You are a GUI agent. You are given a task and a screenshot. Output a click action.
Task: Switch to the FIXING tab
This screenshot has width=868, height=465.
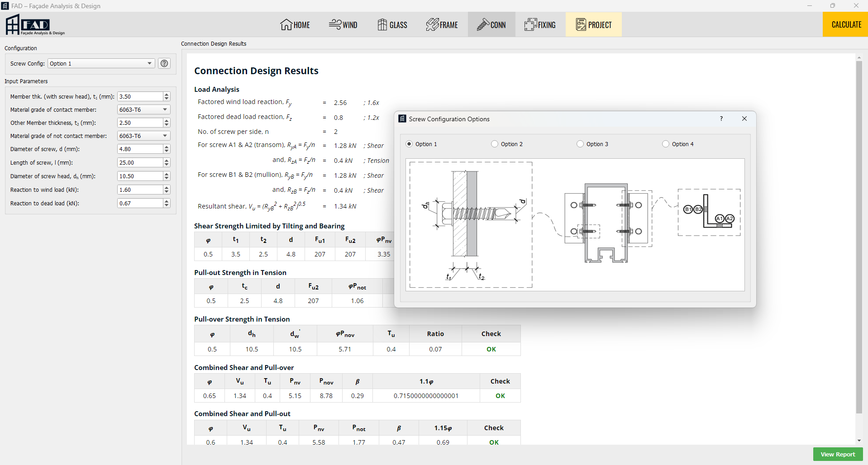coord(540,24)
